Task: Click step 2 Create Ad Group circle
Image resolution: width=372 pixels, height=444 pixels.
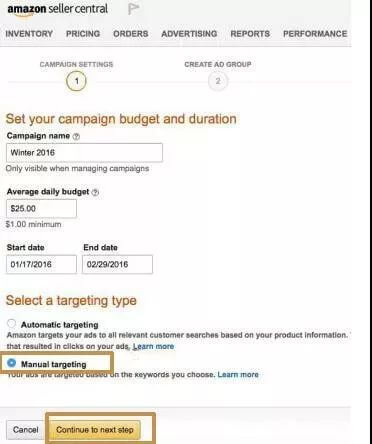Action: [218, 81]
